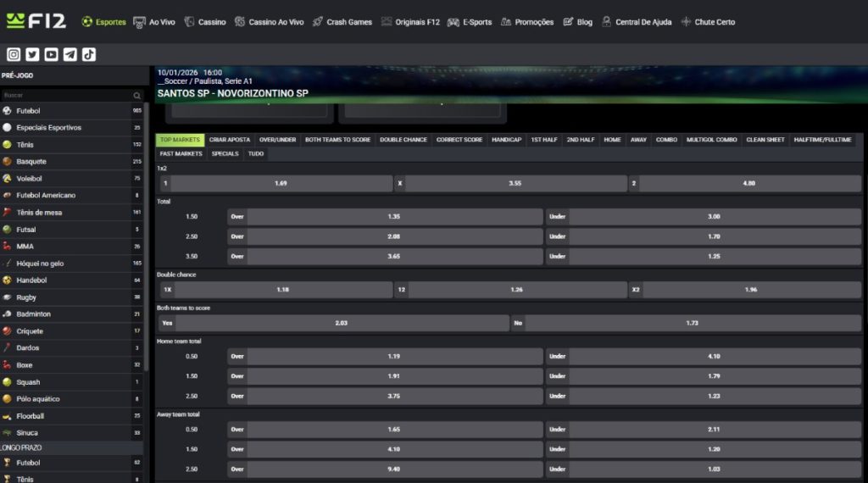
Task: Switch to Halftime/Fulltime tab
Action: coord(822,140)
